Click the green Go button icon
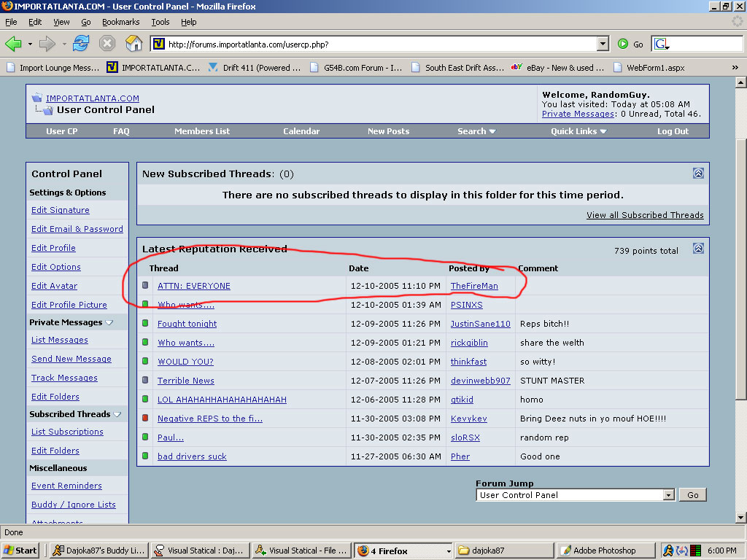Screen dimensions: 747x560 [623, 44]
